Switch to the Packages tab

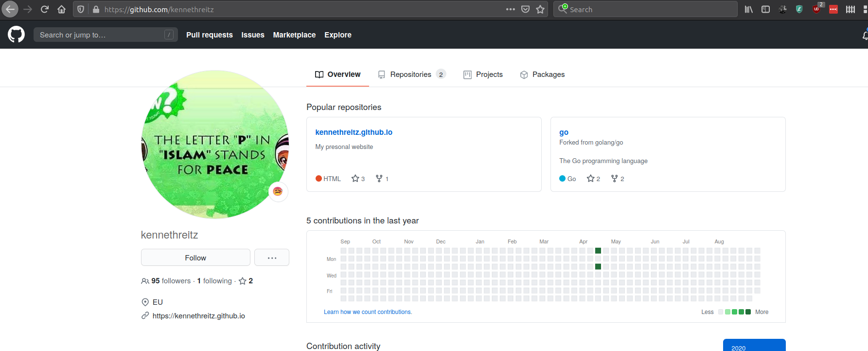(542, 74)
